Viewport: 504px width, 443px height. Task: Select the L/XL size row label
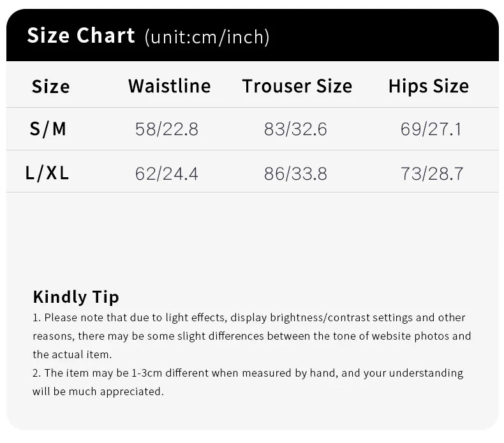[x=47, y=173]
